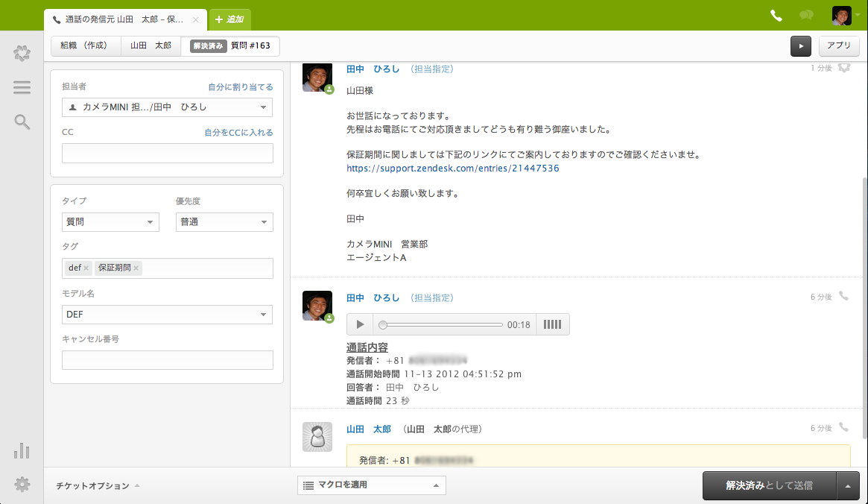Image resolution: width=868 pixels, height=504 pixels.
Task: Click the audio recording progress slider
Action: (442, 324)
